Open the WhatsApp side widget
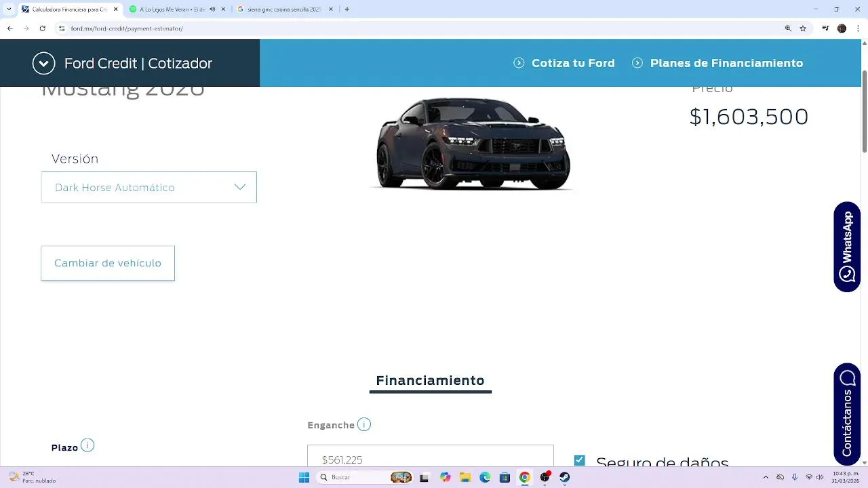The height and width of the screenshot is (488, 868). 847,247
